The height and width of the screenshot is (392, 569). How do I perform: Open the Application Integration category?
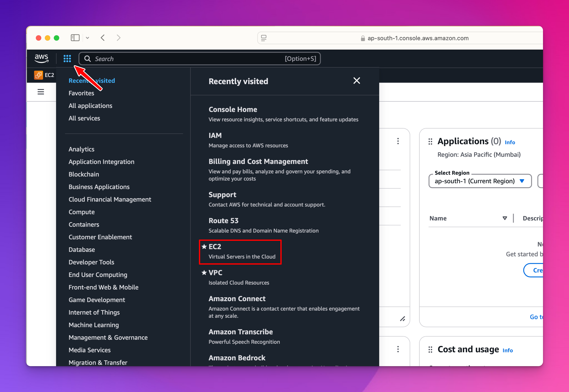click(102, 162)
